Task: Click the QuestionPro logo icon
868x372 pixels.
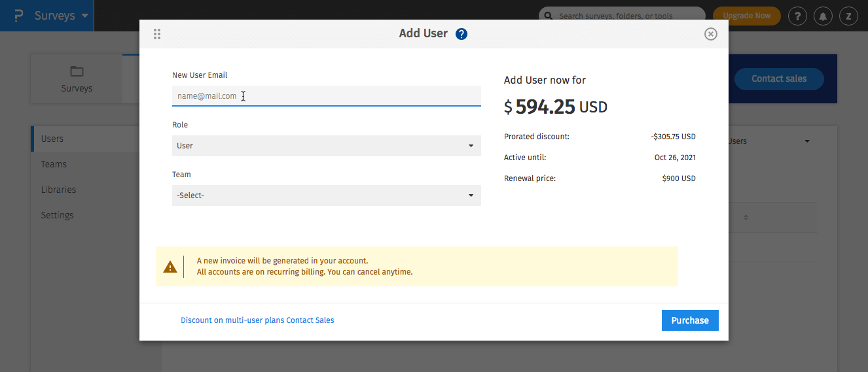Action: pos(18,16)
